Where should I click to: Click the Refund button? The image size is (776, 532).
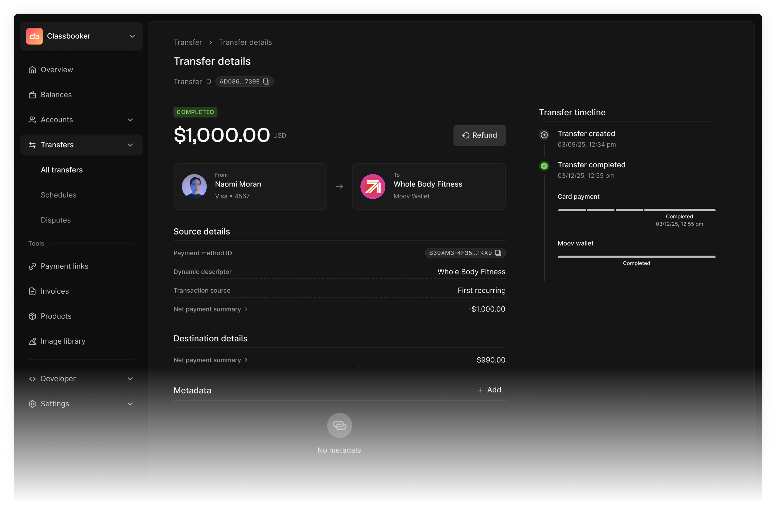click(479, 135)
